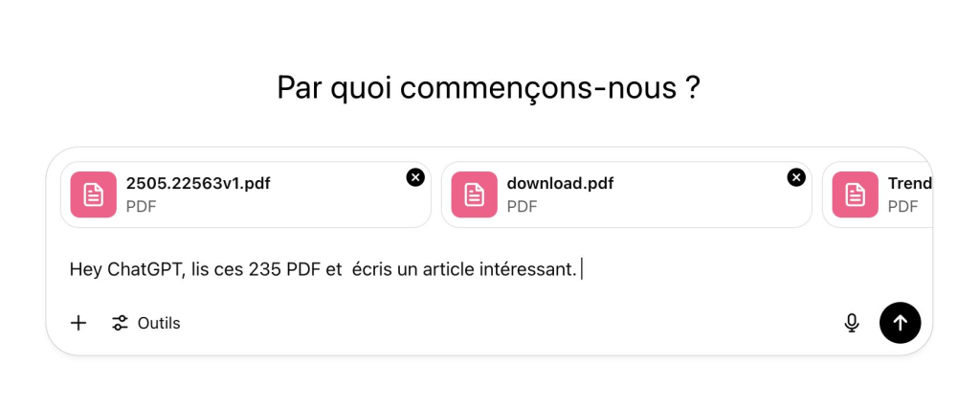Send the message with the arrow button
The image size is (980, 410).
(900, 323)
